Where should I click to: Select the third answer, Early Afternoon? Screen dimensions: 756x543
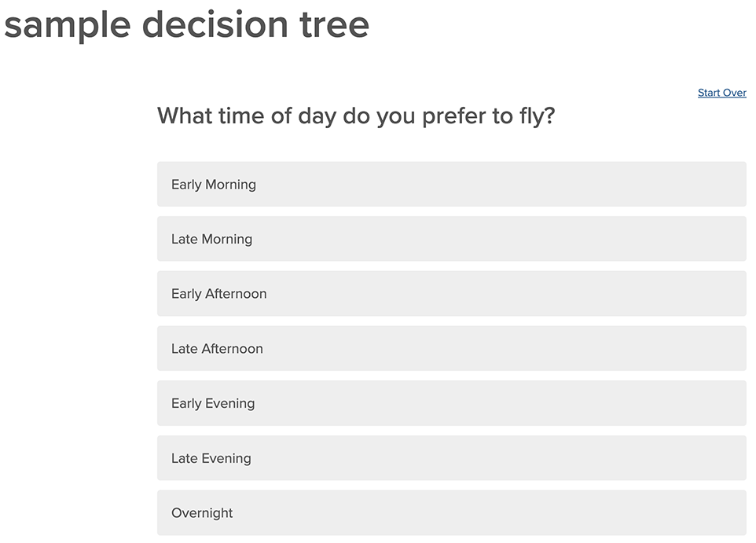[452, 293]
